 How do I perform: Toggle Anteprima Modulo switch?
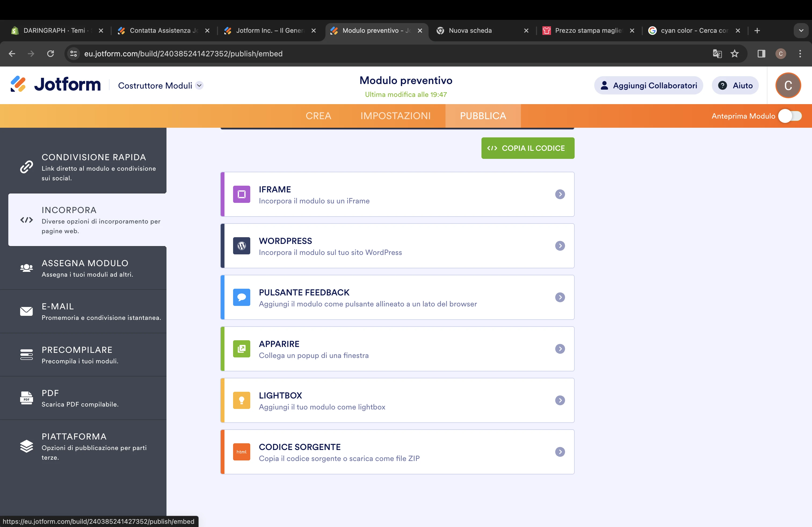[790, 116]
